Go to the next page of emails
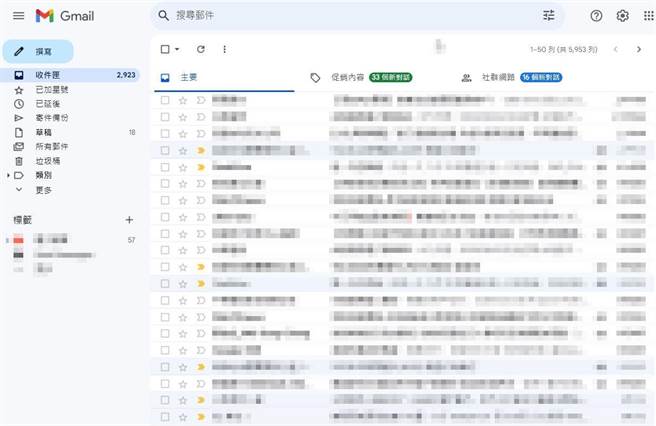Screen dimensions: 656x426 click(x=638, y=49)
